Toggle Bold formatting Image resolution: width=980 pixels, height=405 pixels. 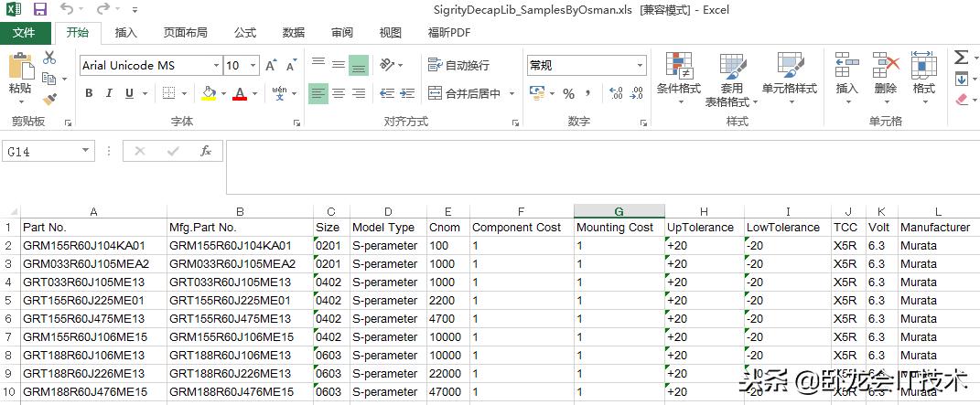pos(89,93)
